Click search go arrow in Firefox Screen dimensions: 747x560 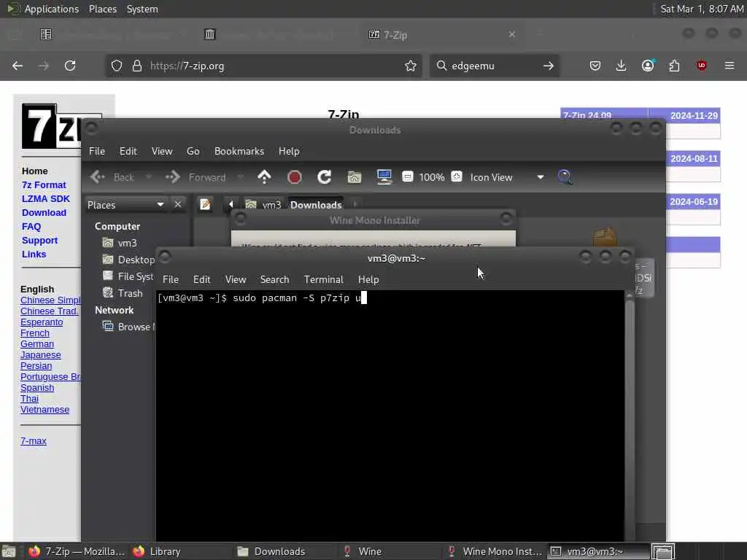coord(549,66)
